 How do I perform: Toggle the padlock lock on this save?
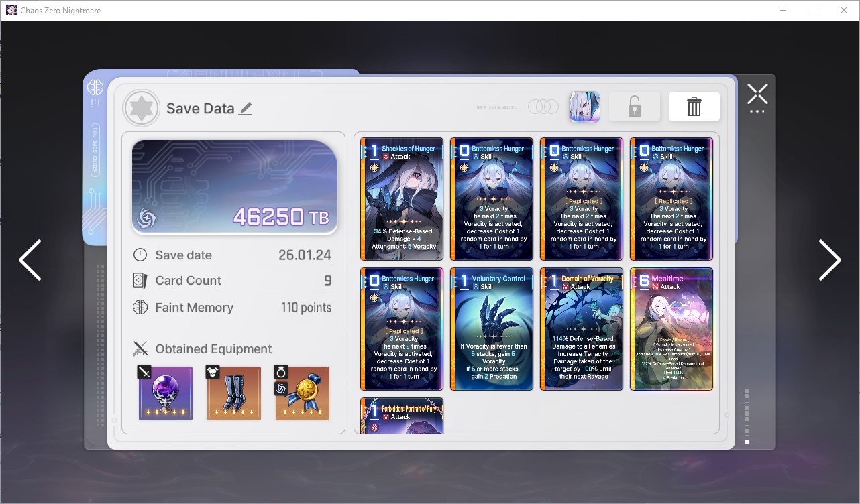[635, 107]
